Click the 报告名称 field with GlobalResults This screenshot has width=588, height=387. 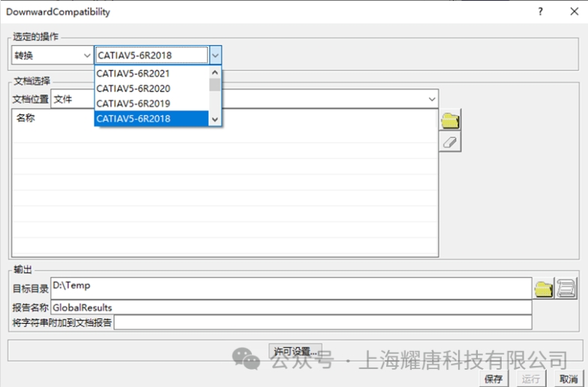pyautogui.click(x=291, y=307)
